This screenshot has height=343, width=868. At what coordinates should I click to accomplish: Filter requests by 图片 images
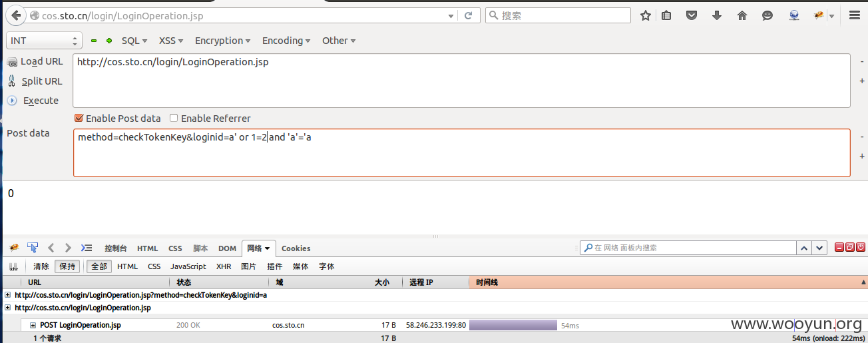click(248, 266)
